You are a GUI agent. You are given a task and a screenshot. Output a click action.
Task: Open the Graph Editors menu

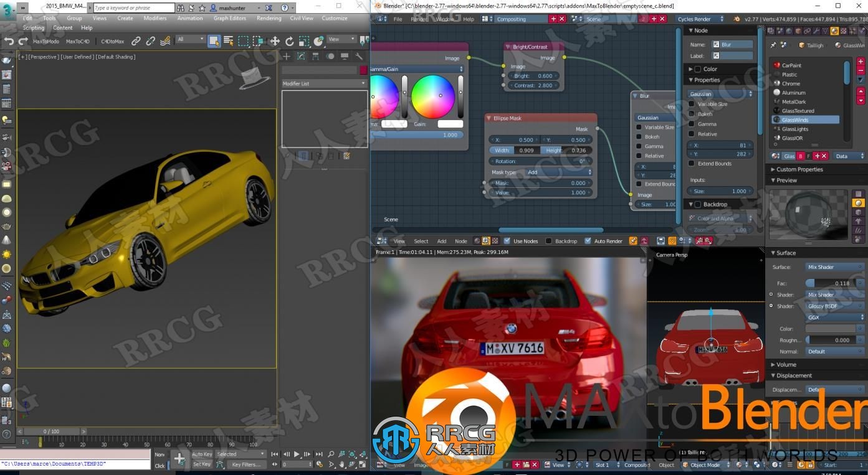pyautogui.click(x=230, y=19)
